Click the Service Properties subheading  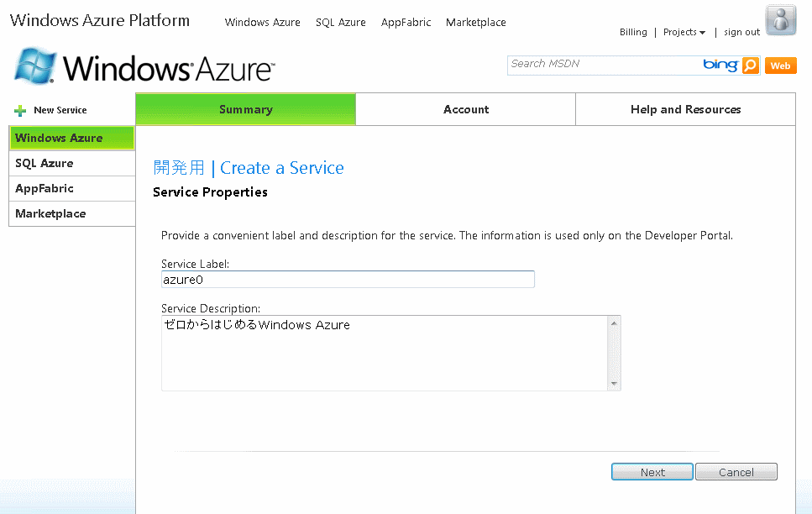coord(210,192)
